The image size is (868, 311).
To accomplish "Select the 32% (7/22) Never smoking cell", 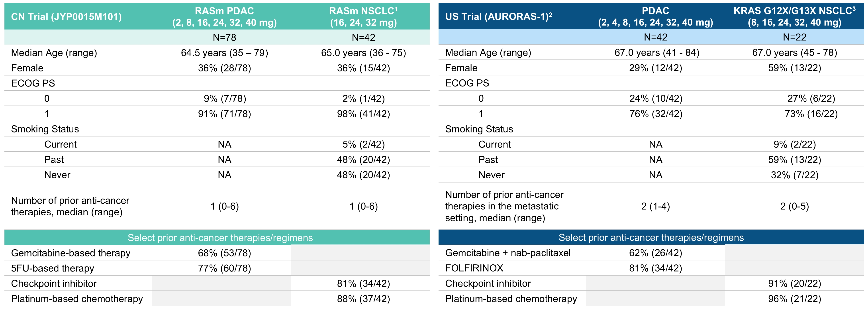I will [x=795, y=175].
